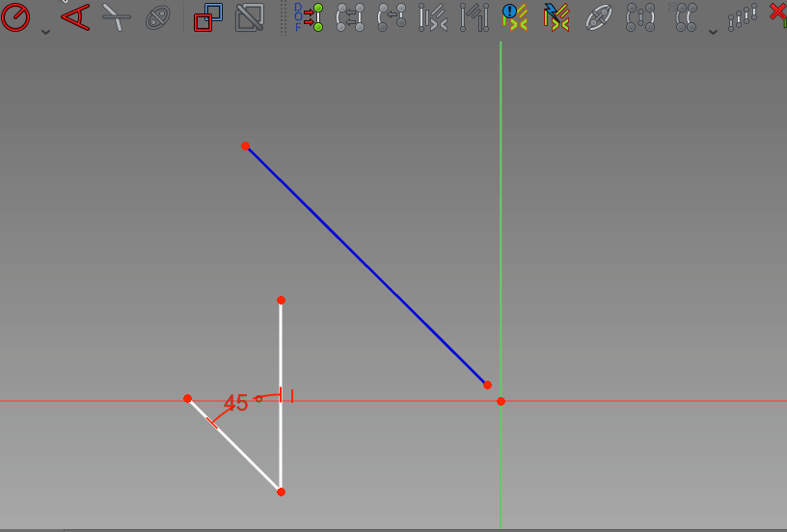787x532 pixels.
Task: Select the blue diagonal line
Action: click(x=366, y=265)
